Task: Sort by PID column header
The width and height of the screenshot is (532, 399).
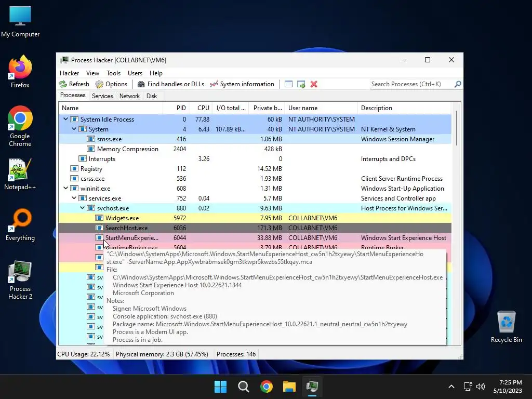Action: point(176,108)
